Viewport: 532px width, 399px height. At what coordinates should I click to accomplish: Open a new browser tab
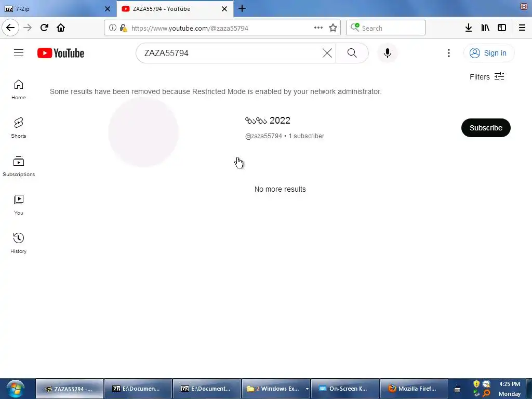[242, 8]
